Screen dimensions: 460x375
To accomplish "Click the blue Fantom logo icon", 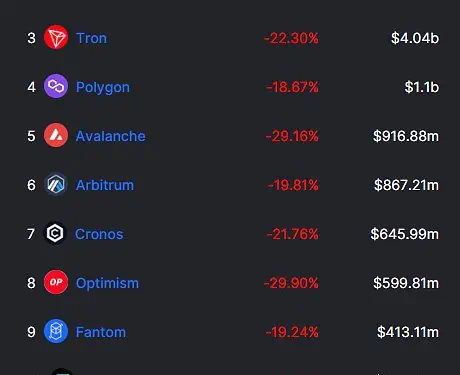I will pyautogui.click(x=56, y=331).
